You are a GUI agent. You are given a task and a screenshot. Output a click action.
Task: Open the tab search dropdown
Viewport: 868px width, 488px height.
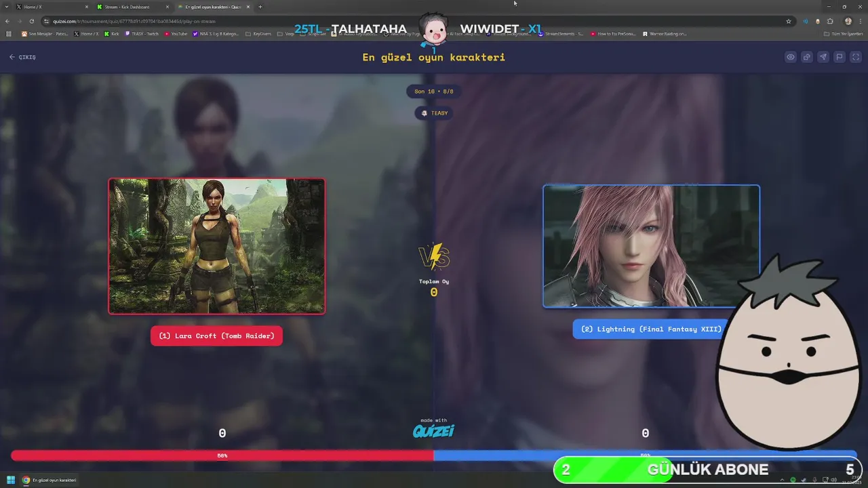pyautogui.click(x=6, y=7)
